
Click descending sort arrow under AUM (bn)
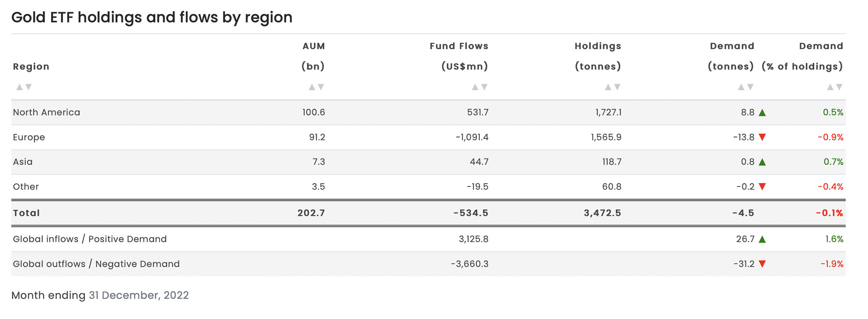pos(321,87)
